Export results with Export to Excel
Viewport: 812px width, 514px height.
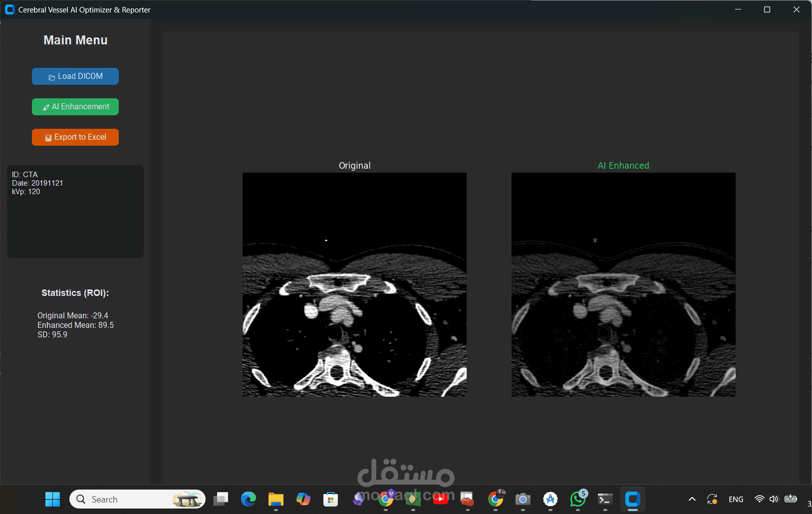(75, 137)
